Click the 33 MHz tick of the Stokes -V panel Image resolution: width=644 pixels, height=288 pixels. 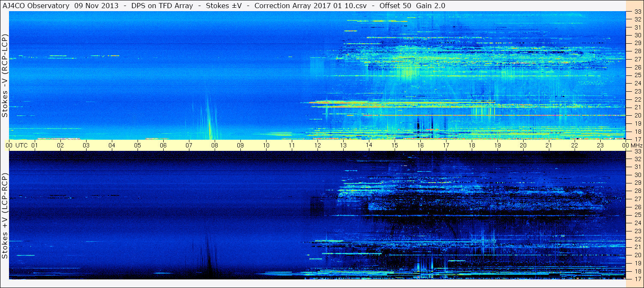tap(638, 12)
